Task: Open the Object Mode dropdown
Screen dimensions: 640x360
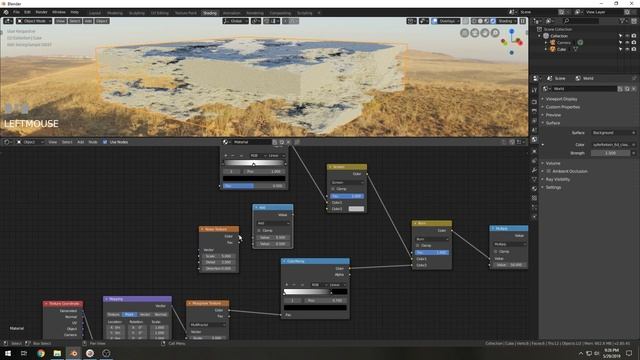Action: point(34,21)
